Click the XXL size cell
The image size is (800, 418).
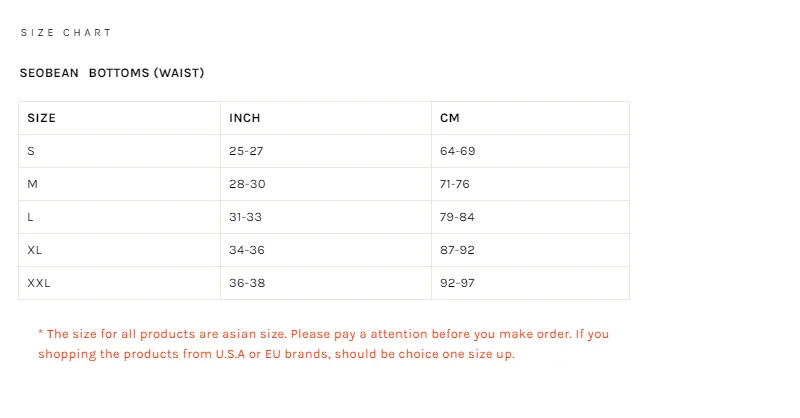(x=39, y=283)
